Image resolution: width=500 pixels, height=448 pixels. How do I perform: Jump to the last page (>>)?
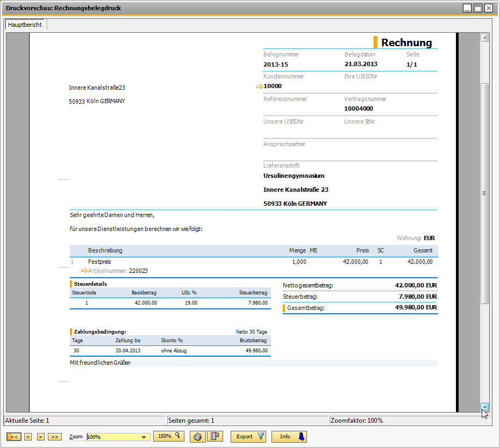point(54,437)
